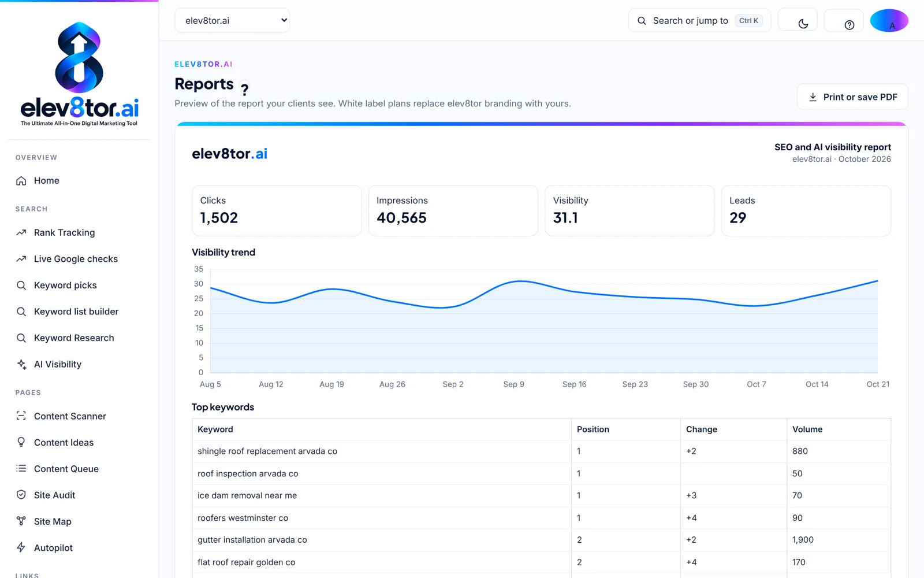Image resolution: width=924 pixels, height=578 pixels.
Task: Click the Live Google checks trend icon
Action: tap(21, 259)
